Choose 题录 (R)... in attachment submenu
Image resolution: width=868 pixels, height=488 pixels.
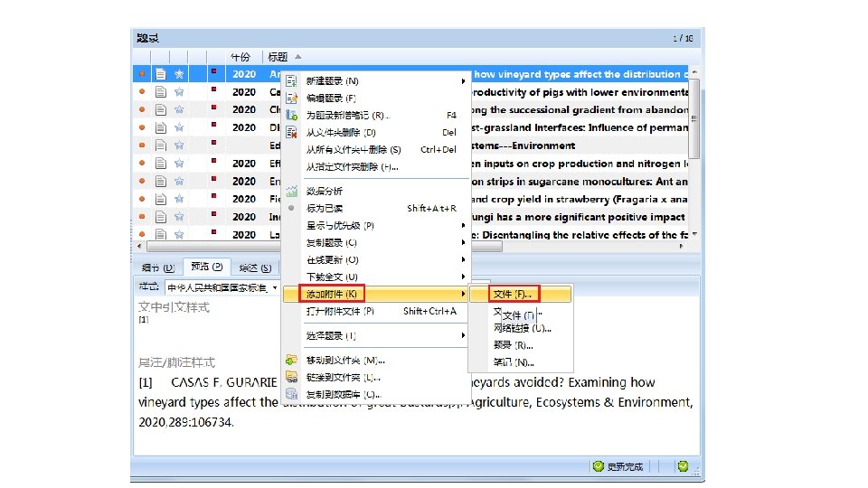514,345
